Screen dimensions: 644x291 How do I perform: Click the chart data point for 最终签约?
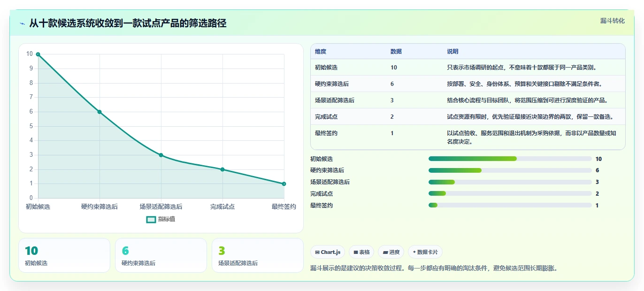[284, 184]
